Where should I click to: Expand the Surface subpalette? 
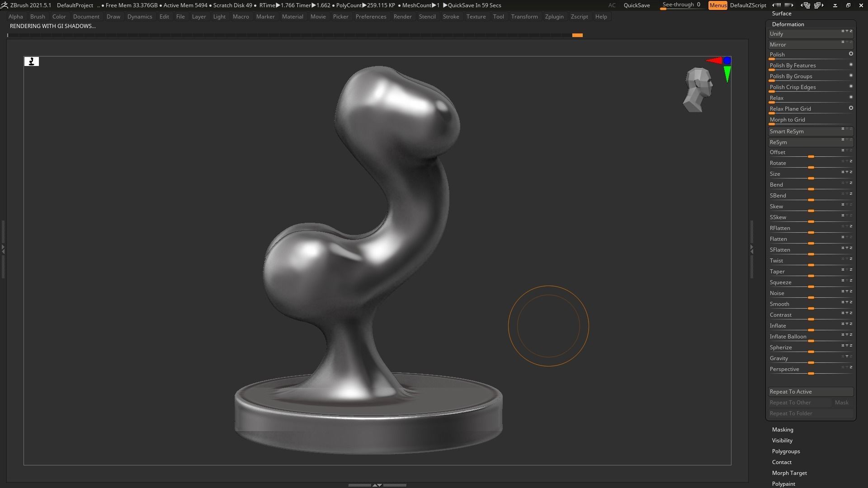tap(782, 14)
